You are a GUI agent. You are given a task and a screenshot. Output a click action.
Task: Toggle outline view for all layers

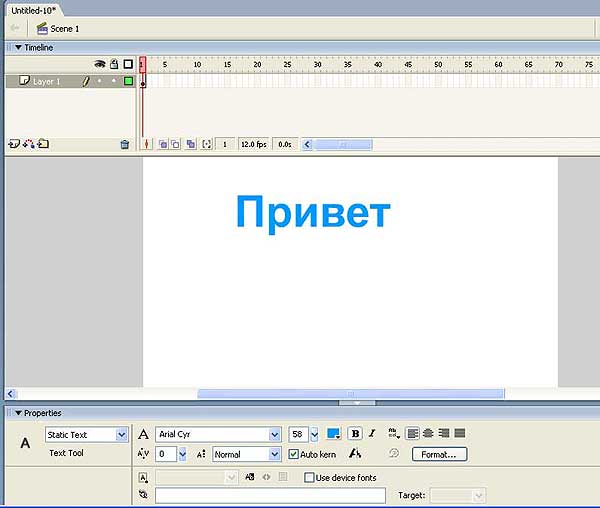(x=128, y=64)
